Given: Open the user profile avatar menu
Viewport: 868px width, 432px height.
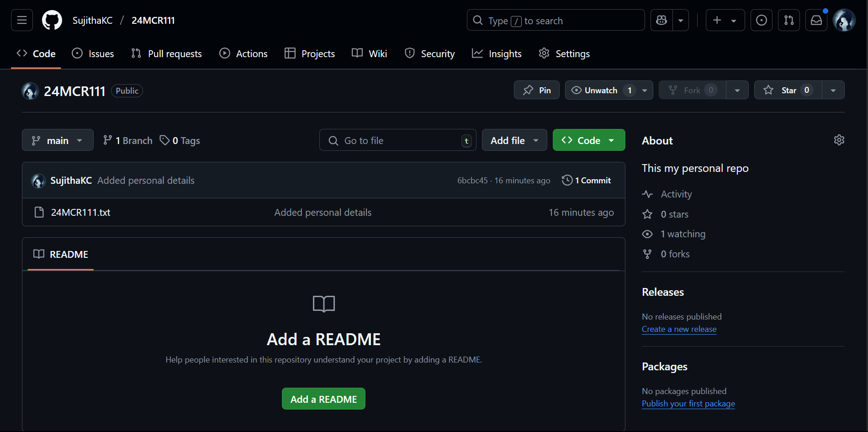Looking at the screenshot, I should tap(844, 20).
